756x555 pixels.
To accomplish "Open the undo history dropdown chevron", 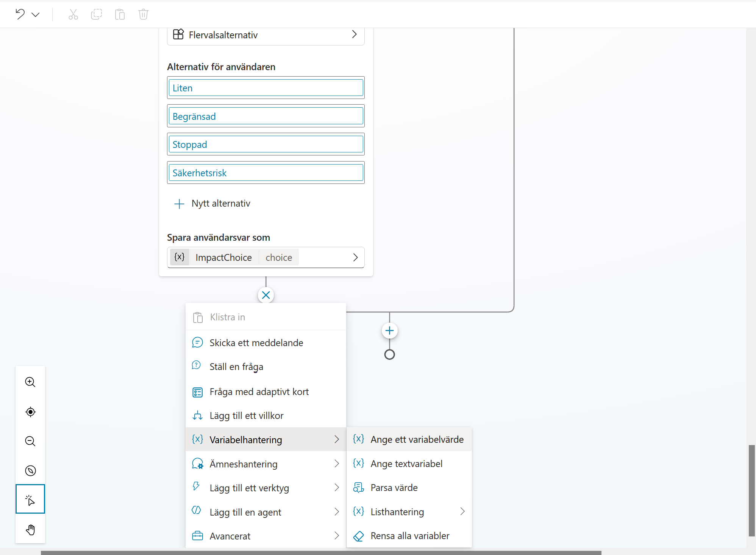I will 36,15.
